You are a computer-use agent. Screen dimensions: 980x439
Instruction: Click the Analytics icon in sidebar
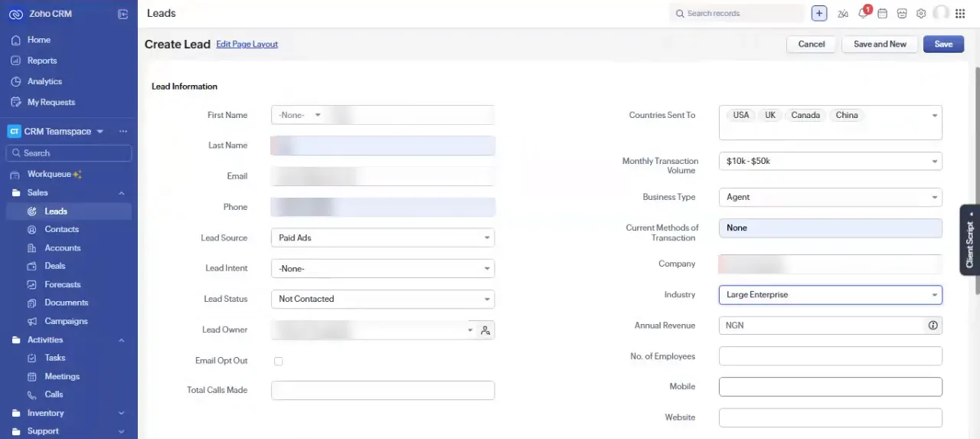(x=15, y=81)
